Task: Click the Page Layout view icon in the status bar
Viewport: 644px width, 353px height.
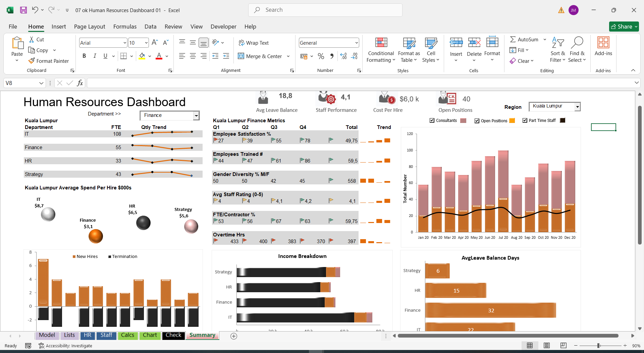Action: [x=547, y=346]
